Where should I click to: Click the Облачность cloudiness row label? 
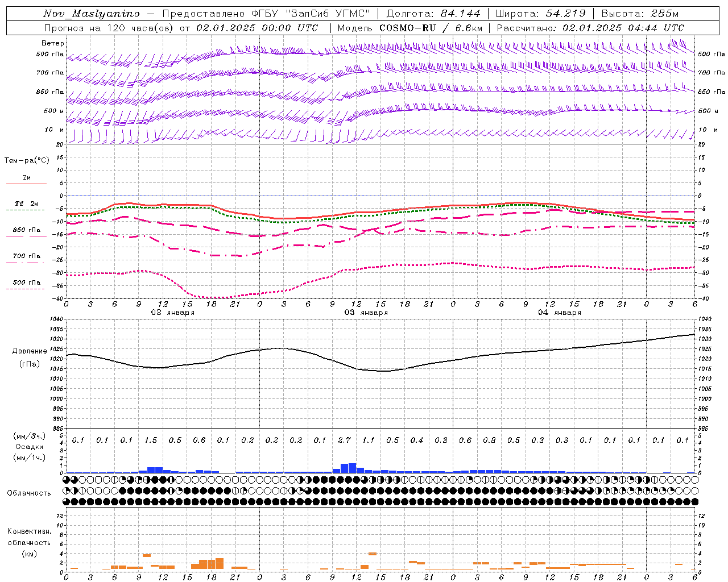click(29, 493)
